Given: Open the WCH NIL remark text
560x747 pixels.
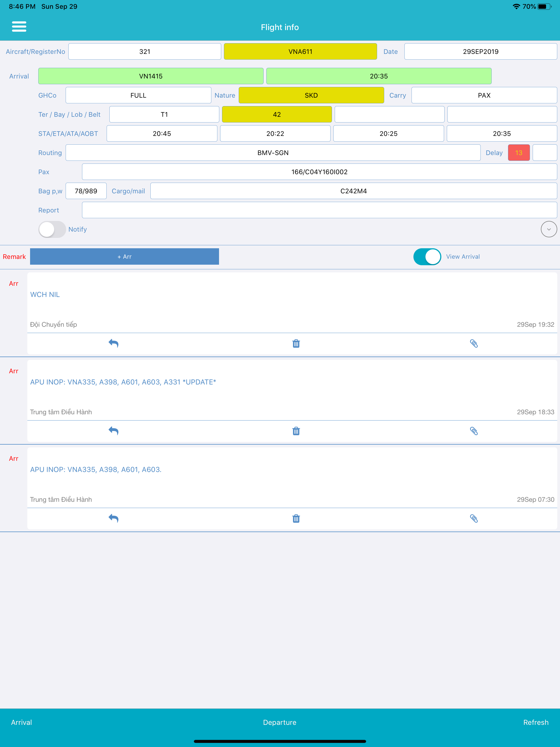Looking at the screenshot, I should pyautogui.click(x=45, y=294).
